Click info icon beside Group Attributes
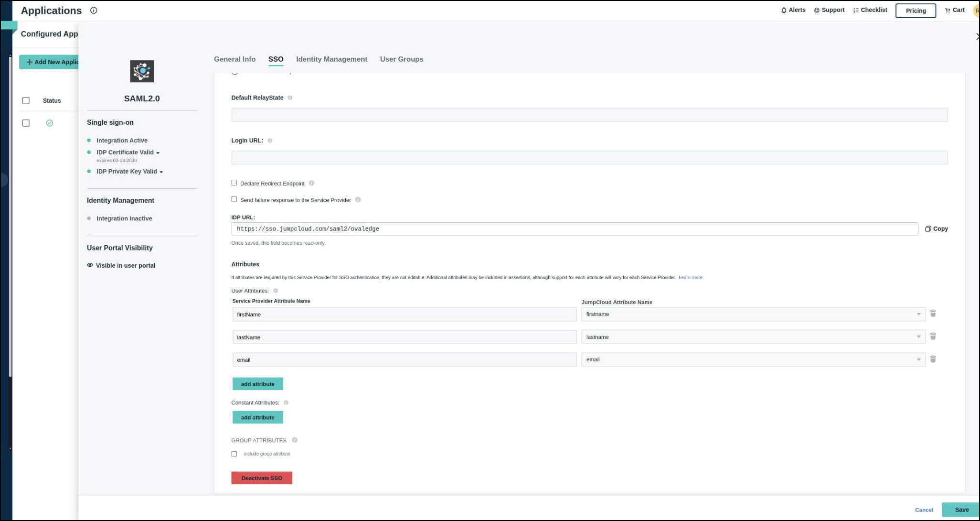The height and width of the screenshot is (521, 980). click(295, 440)
